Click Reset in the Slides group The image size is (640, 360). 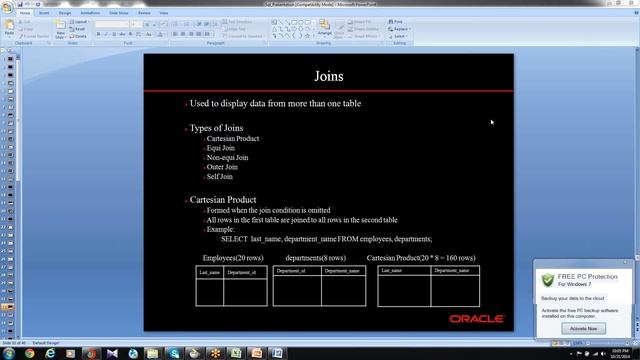click(78, 29)
